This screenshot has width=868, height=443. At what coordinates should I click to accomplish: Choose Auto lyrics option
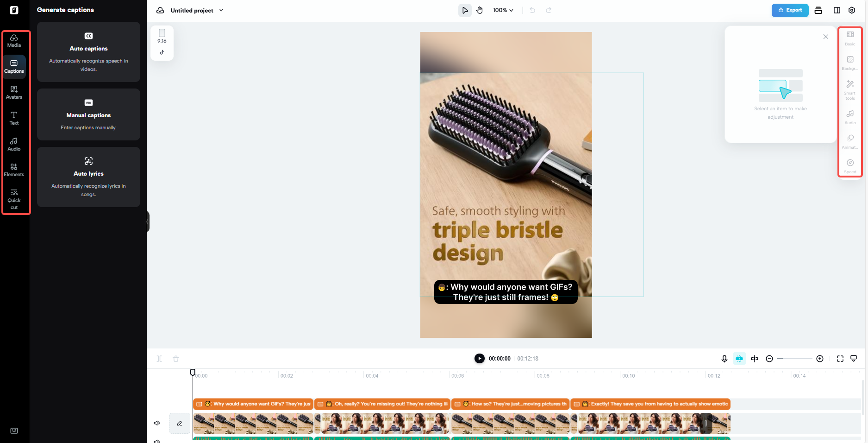click(88, 177)
